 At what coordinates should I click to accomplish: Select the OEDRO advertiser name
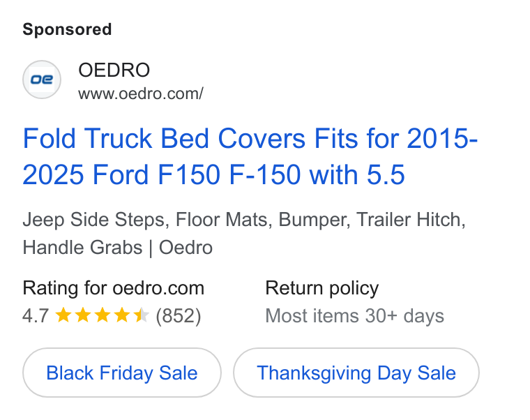pos(114,70)
